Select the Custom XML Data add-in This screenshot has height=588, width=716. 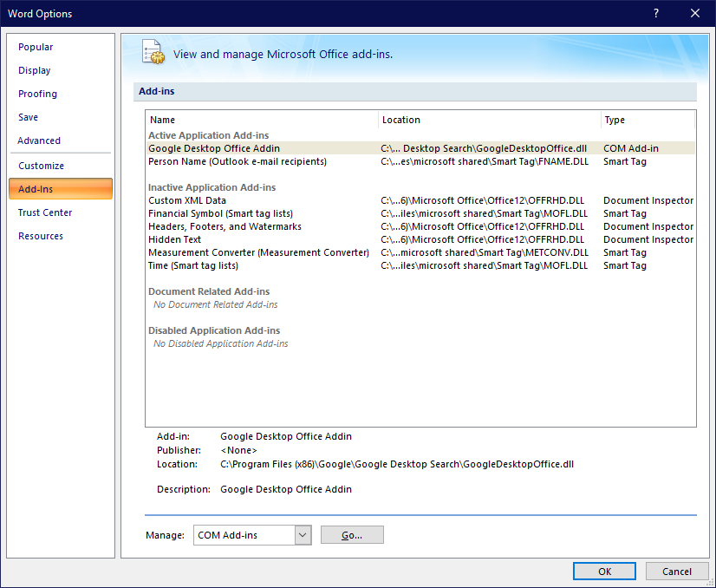click(420, 200)
